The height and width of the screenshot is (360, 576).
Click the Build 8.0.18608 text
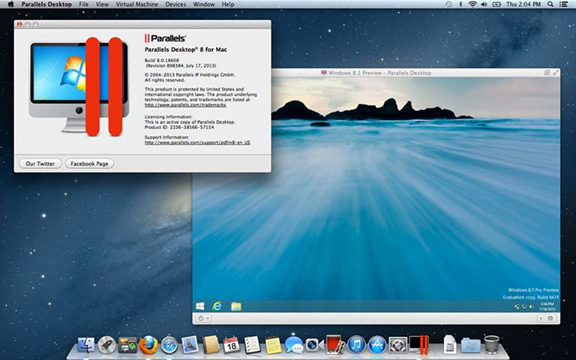tap(162, 60)
